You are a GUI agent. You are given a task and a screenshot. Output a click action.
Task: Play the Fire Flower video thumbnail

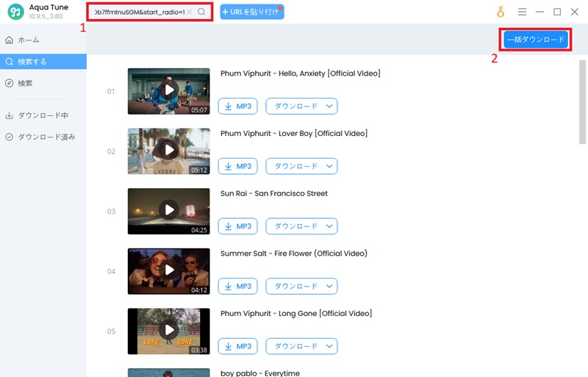coord(169,271)
